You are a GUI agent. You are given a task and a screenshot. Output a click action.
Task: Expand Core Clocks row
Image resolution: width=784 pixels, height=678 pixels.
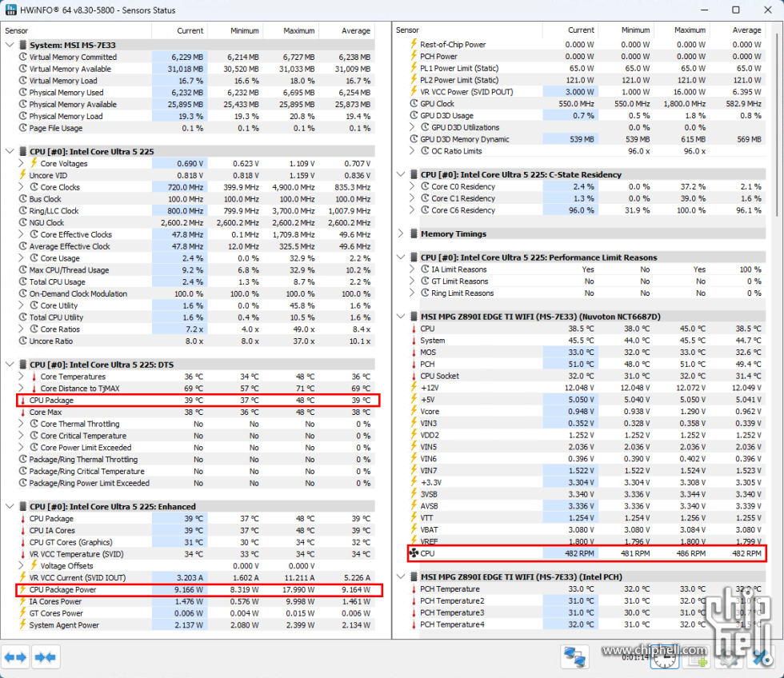pos(21,187)
